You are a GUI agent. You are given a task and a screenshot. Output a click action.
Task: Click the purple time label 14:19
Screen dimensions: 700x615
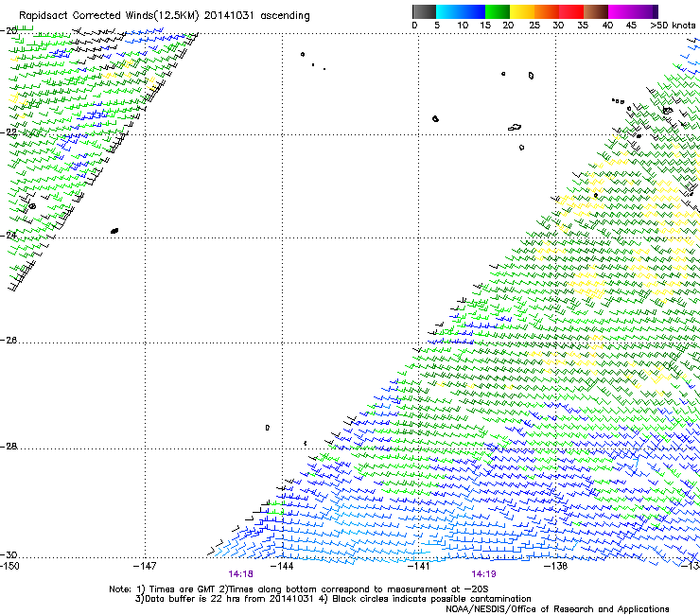coord(483,574)
